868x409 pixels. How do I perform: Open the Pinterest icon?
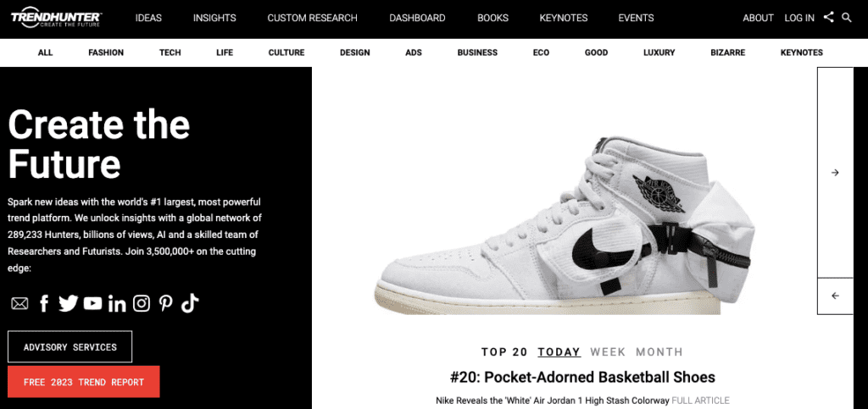coord(165,303)
